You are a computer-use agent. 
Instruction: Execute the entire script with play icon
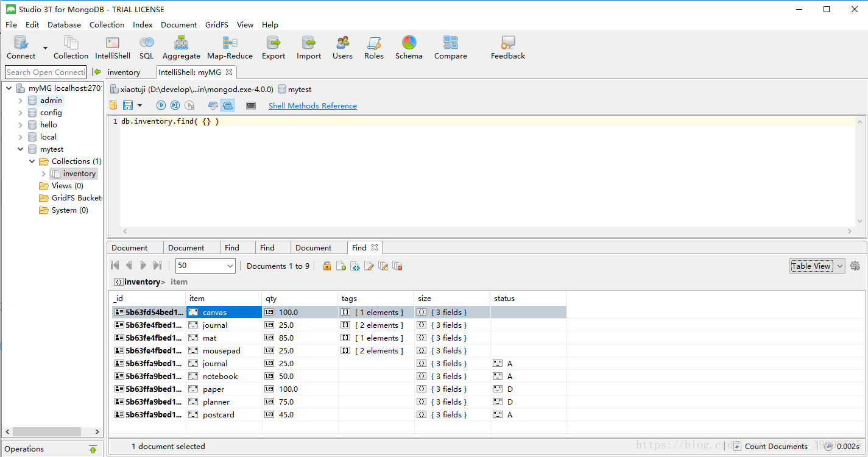tap(161, 105)
